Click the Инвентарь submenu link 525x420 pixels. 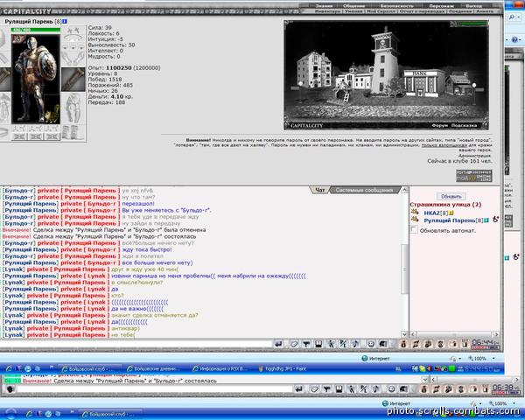point(327,11)
